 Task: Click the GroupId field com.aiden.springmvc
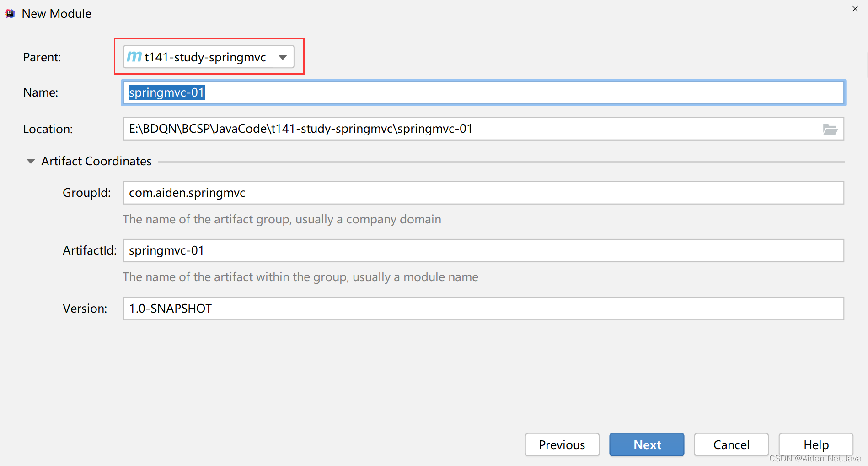coord(483,193)
